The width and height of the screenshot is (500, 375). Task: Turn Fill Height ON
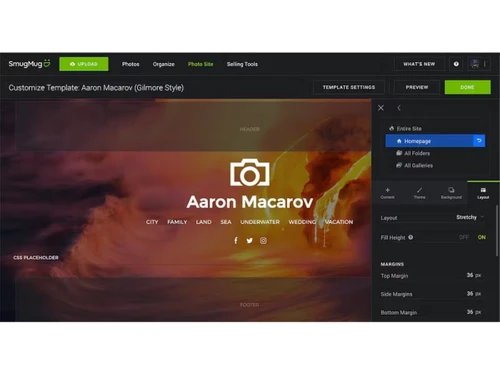tap(482, 237)
